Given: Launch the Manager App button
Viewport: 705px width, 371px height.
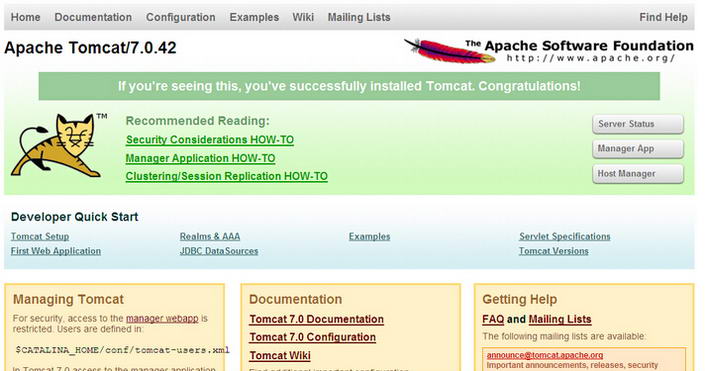Looking at the screenshot, I should [x=638, y=149].
